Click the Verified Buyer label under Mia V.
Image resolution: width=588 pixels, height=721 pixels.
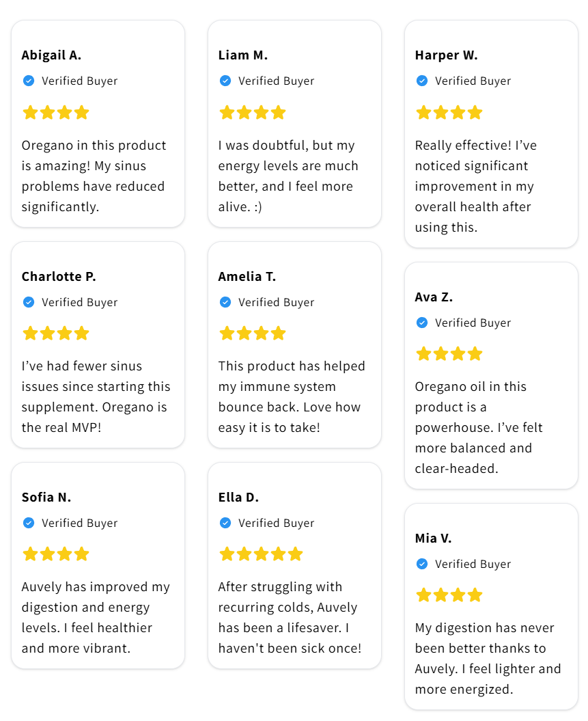473,564
